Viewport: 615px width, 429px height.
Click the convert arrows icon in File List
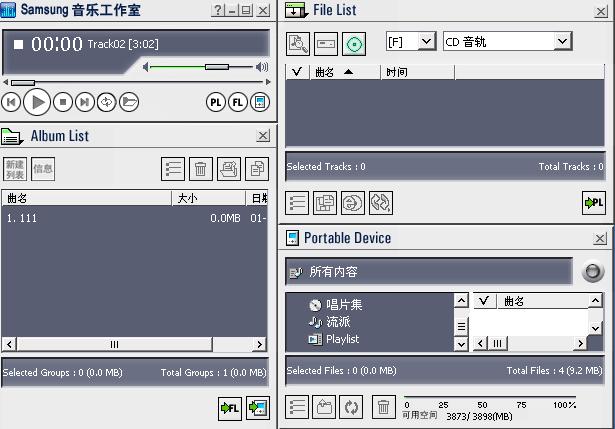click(381, 203)
